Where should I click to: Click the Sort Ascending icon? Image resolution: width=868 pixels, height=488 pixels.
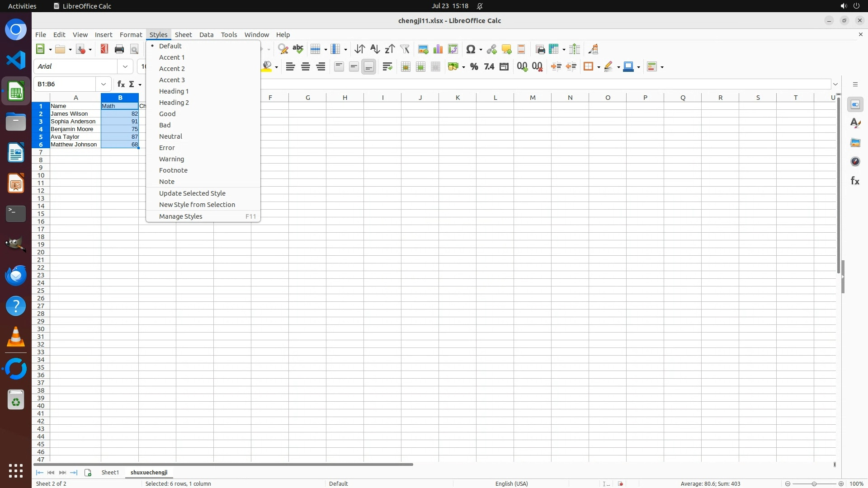[x=375, y=49]
